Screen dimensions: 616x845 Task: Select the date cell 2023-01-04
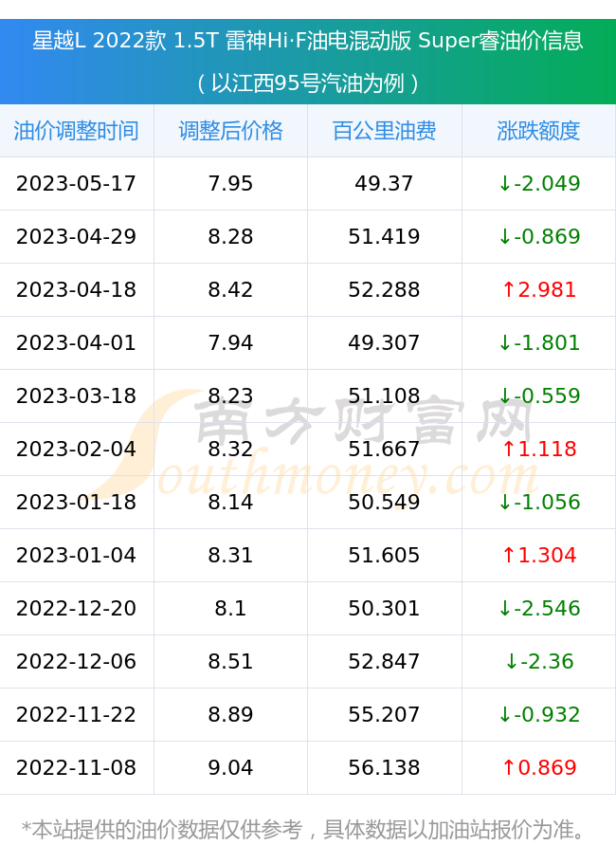[77, 555]
